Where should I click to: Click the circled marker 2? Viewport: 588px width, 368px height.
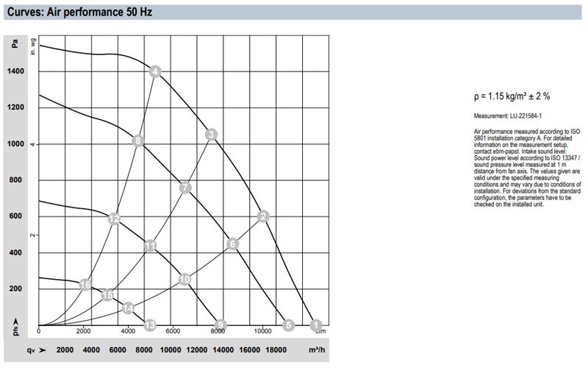[264, 216]
